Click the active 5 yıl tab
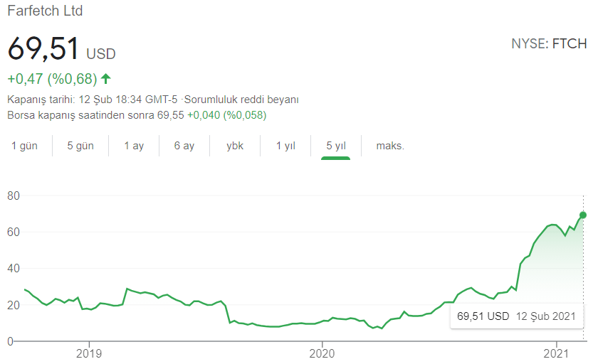Screen dimensions: 593x364 tap(336, 146)
